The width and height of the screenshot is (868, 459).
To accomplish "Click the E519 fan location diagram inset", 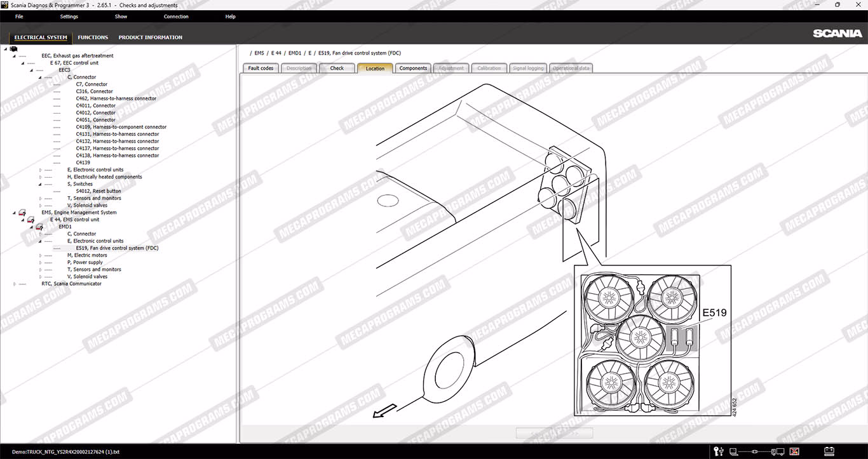I will tap(652, 340).
